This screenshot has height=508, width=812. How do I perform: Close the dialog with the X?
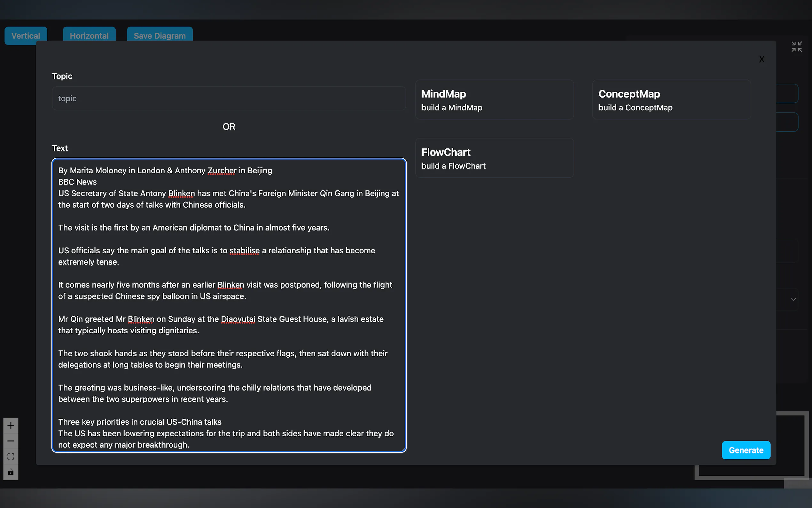pyautogui.click(x=761, y=60)
